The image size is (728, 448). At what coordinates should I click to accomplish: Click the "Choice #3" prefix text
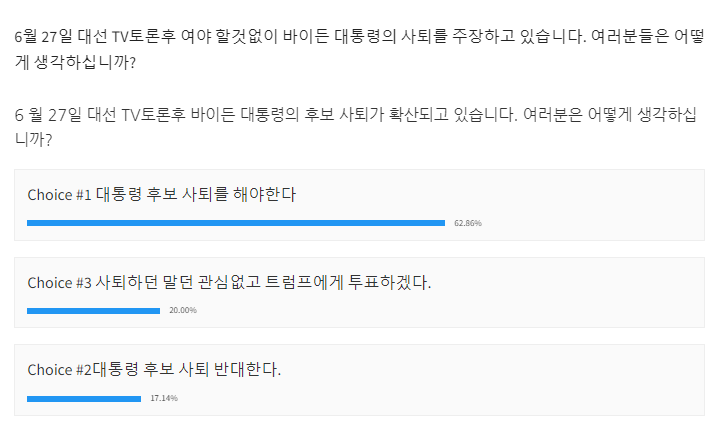click(x=59, y=283)
